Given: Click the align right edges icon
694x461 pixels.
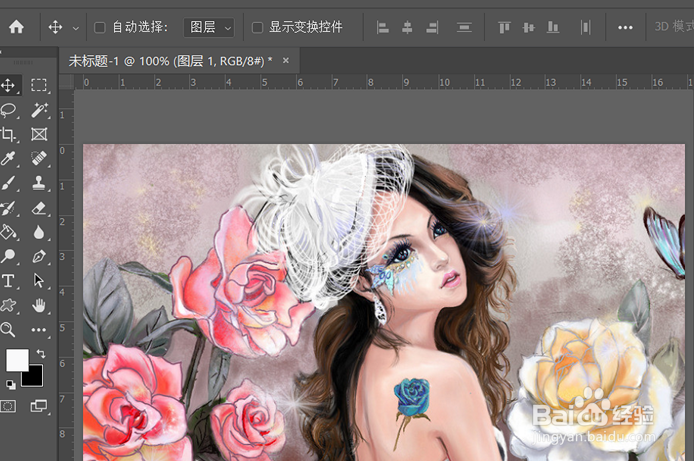Looking at the screenshot, I should pyautogui.click(x=432, y=27).
